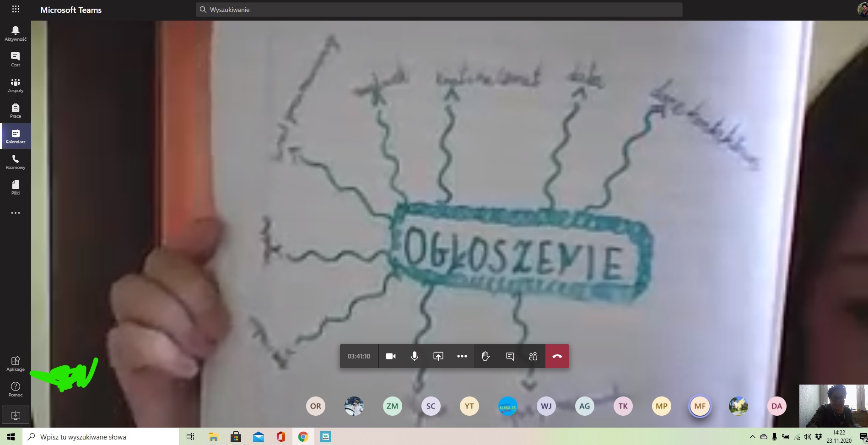
Task: Open the share screen tray
Action: [438, 356]
